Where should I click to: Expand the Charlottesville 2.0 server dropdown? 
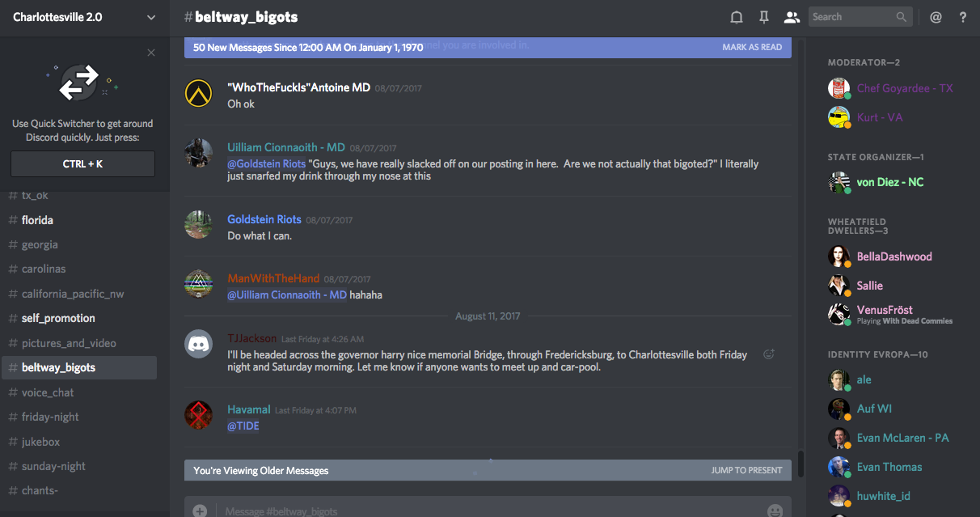point(151,17)
